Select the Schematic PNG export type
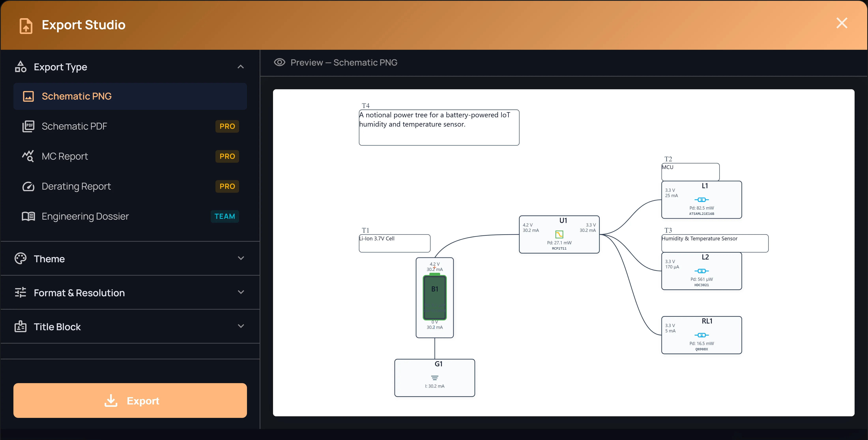 tap(130, 96)
